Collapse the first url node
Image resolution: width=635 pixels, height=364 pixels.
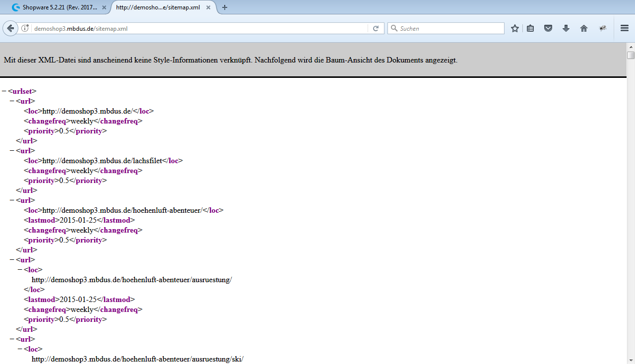[x=12, y=101]
